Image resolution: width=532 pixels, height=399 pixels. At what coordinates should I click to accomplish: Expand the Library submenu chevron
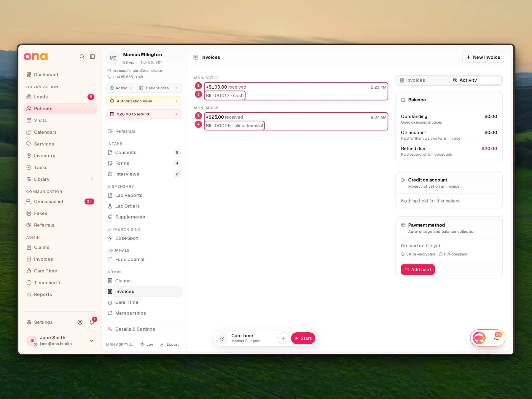[x=92, y=179]
